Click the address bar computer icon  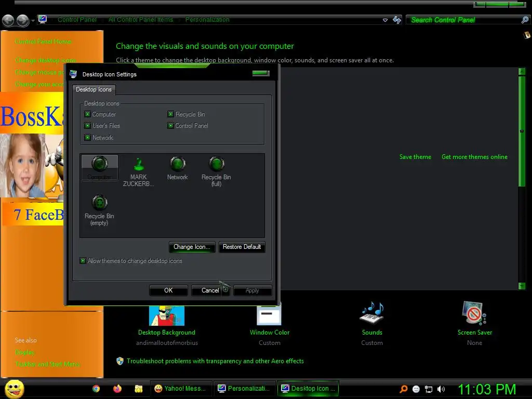point(43,19)
